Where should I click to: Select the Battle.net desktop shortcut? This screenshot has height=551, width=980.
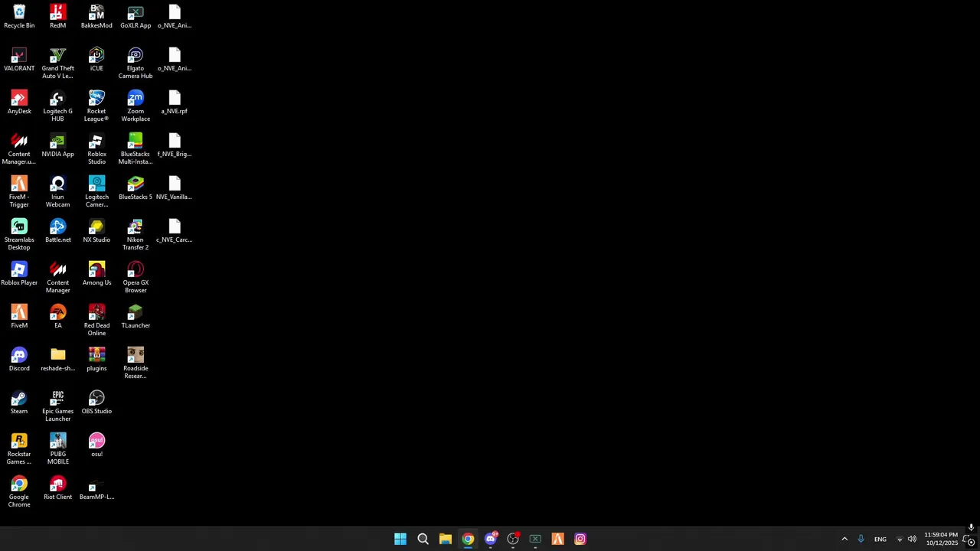[x=57, y=231]
